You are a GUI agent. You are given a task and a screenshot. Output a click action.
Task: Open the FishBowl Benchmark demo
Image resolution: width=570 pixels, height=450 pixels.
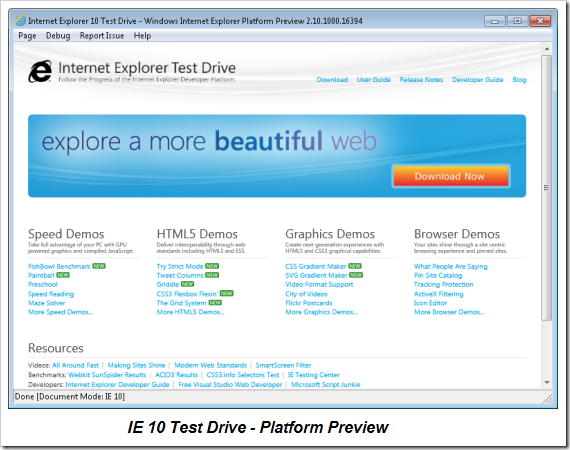pos(59,266)
